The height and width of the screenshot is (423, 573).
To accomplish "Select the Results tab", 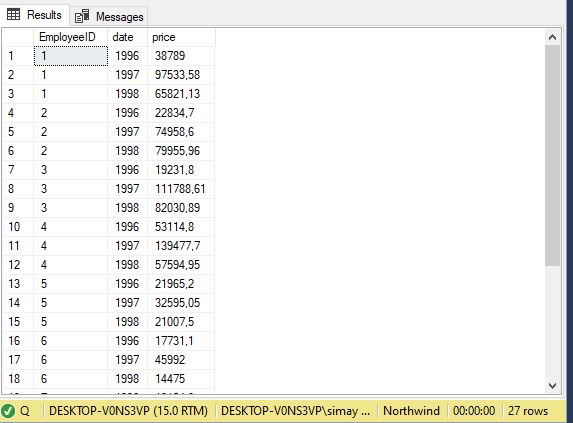I will (35, 15).
